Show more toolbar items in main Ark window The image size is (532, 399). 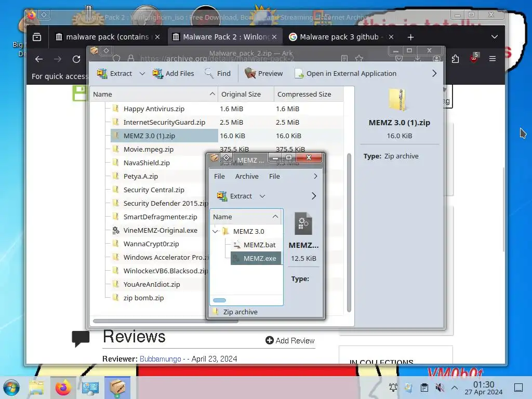(434, 73)
